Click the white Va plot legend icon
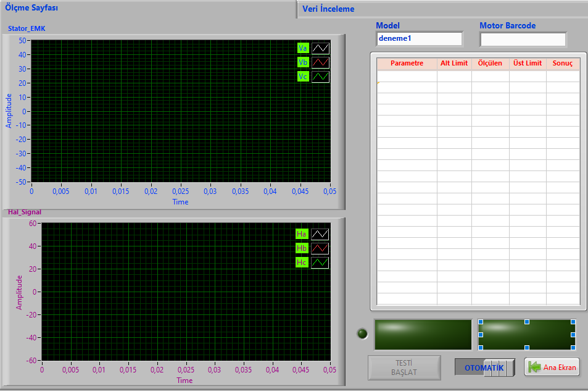 pyautogui.click(x=320, y=48)
